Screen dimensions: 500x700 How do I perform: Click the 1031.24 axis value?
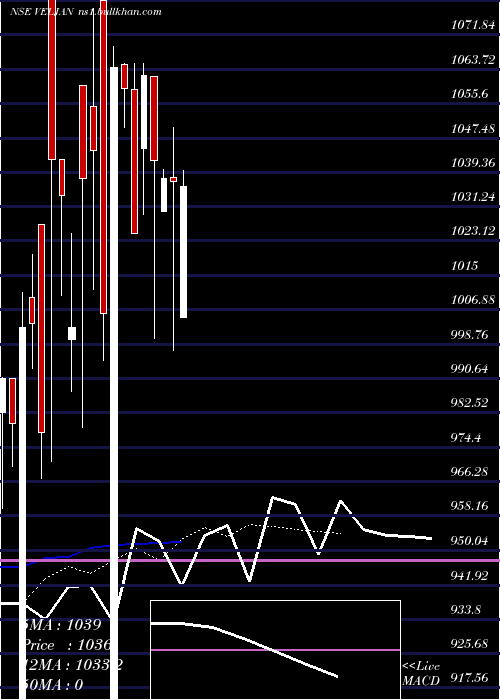tap(473, 197)
